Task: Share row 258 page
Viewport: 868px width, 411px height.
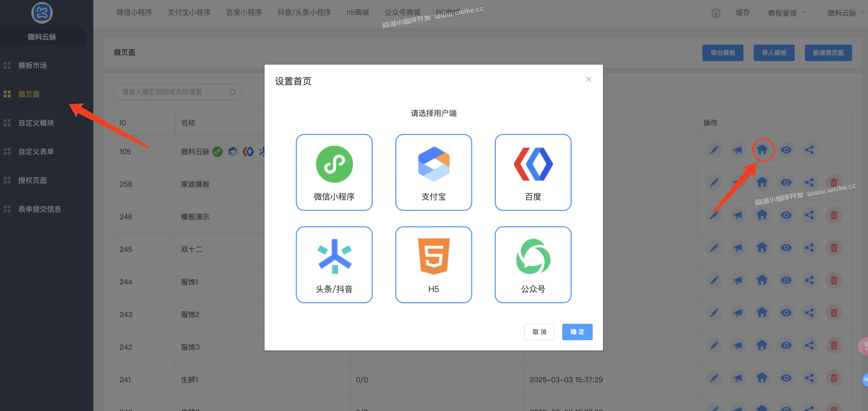Action: (809, 182)
